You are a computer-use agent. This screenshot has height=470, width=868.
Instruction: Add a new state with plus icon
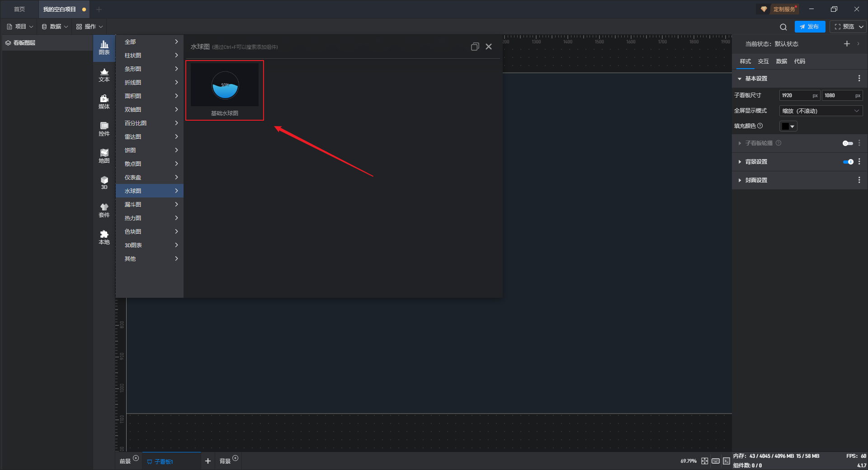847,44
